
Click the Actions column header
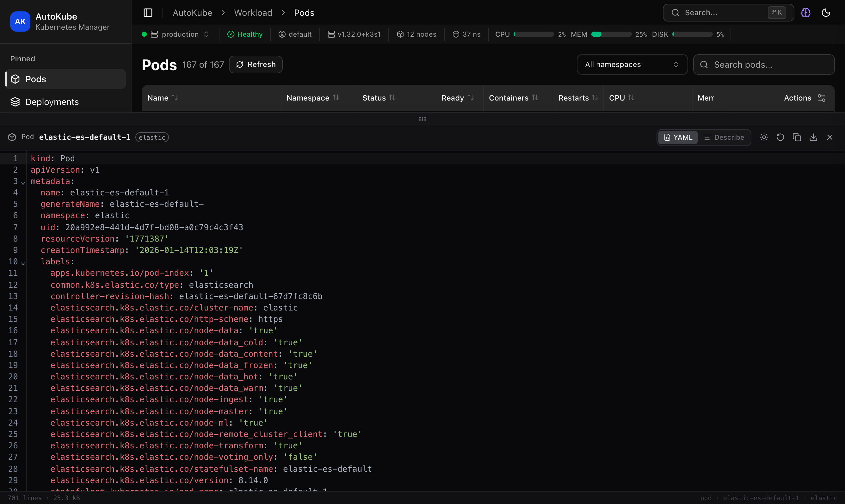[x=798, y=98]
